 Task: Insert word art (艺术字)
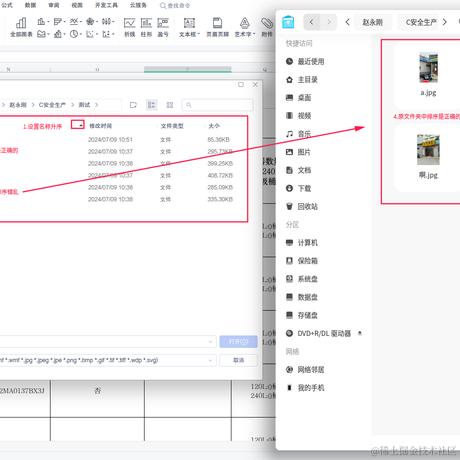[x=245, y=27]
